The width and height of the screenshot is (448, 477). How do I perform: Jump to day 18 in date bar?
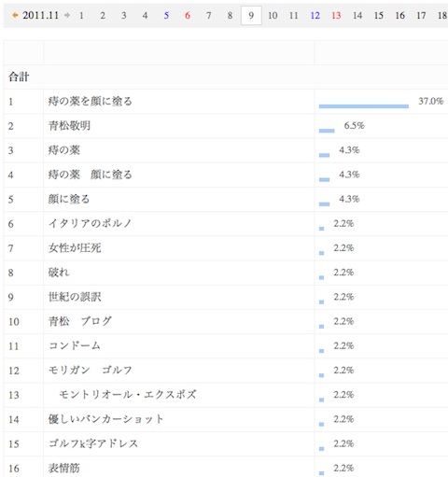[442, 15]
